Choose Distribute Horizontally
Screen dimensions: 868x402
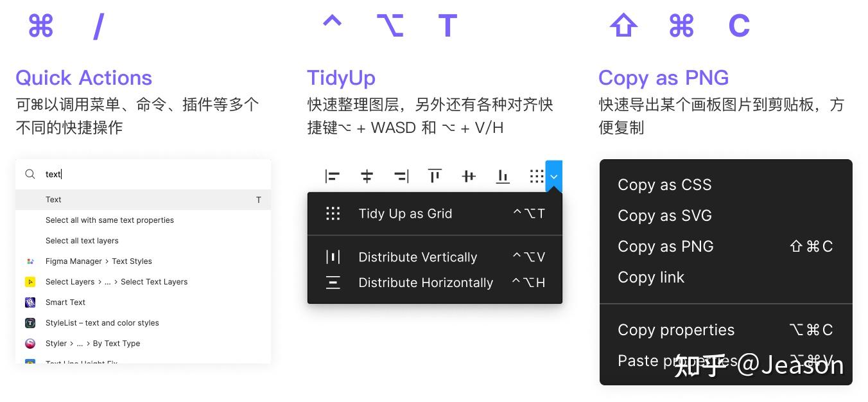pyautogui.click(x=435, y=283)
